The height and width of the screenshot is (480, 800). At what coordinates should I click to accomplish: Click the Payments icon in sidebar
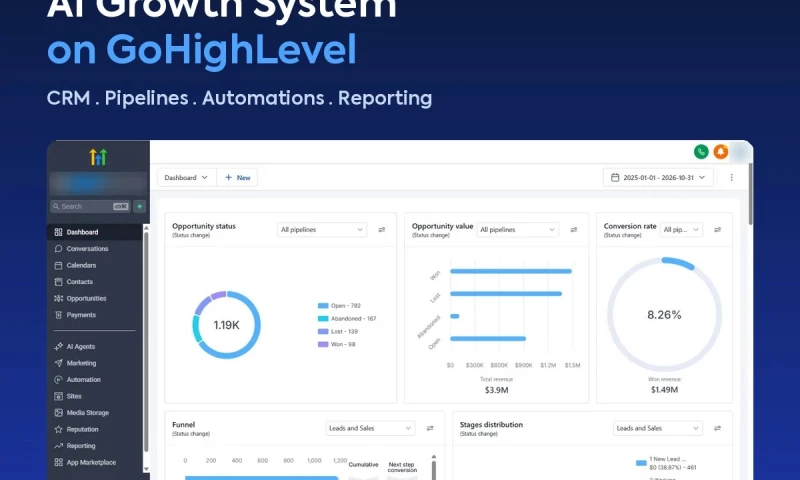(58, 315)
